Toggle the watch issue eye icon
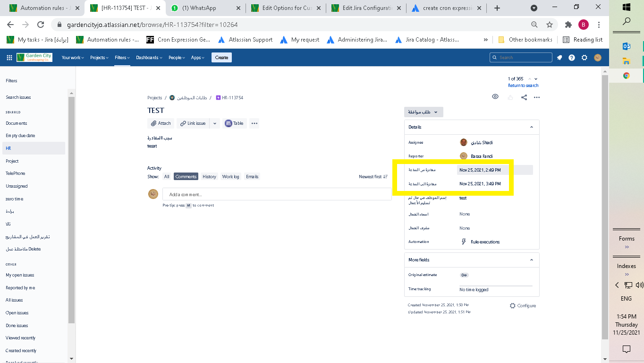This screenshot has width=644, height=363. pos(495,96)
